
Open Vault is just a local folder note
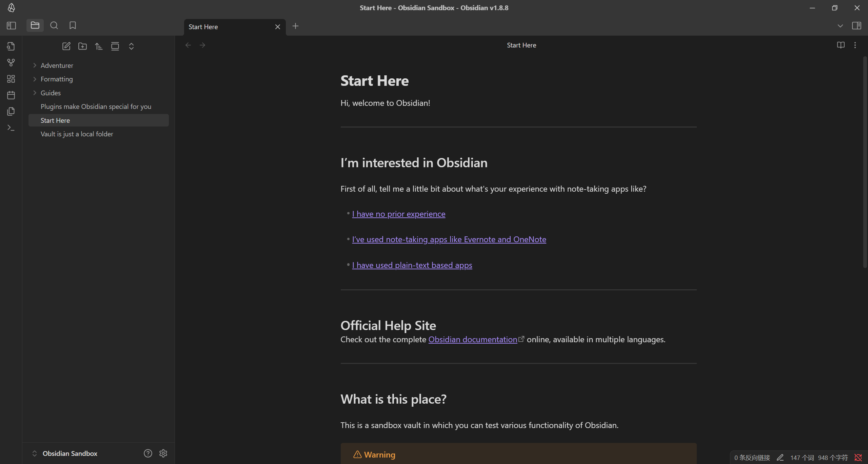(99, 134)
